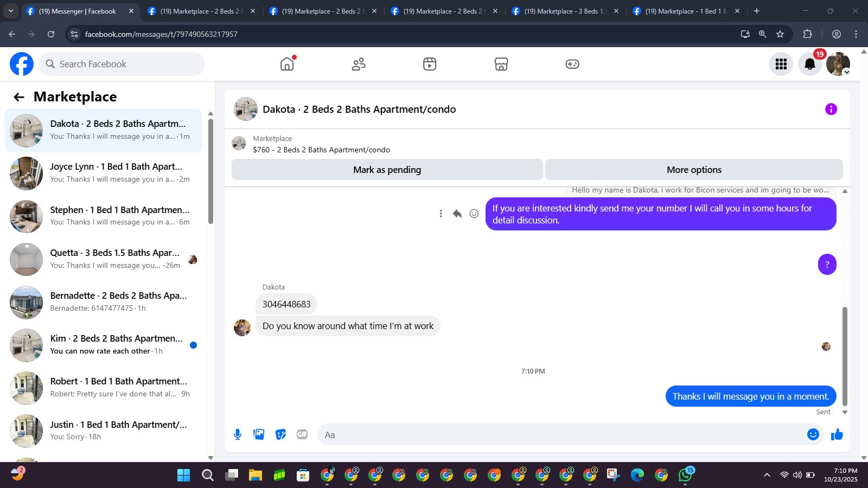Open the Quetta 3 Beds 1.5 Baths conversation
The width and height of the screenshot is (868, 488).
pyautogui.click(x=103, y=259)
